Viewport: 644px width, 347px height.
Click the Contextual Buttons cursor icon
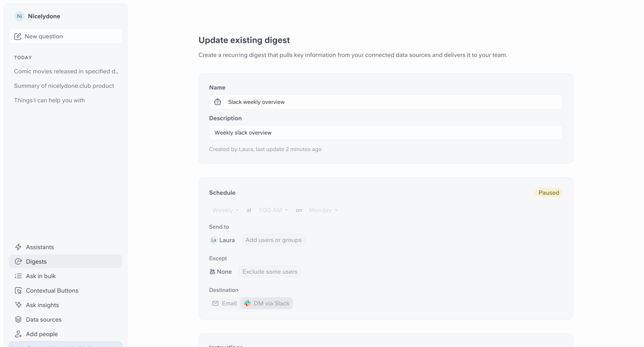click(18, 290)
